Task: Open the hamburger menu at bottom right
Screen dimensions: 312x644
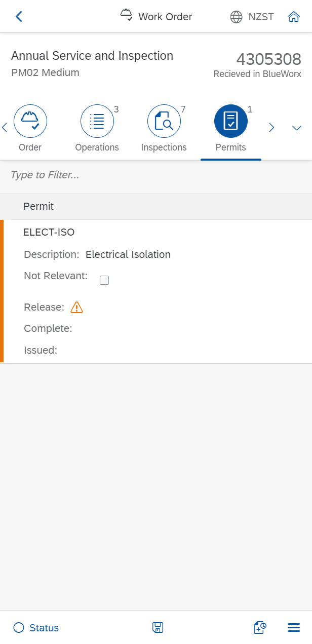Action: pyautogui.click(x=294, y=628)
